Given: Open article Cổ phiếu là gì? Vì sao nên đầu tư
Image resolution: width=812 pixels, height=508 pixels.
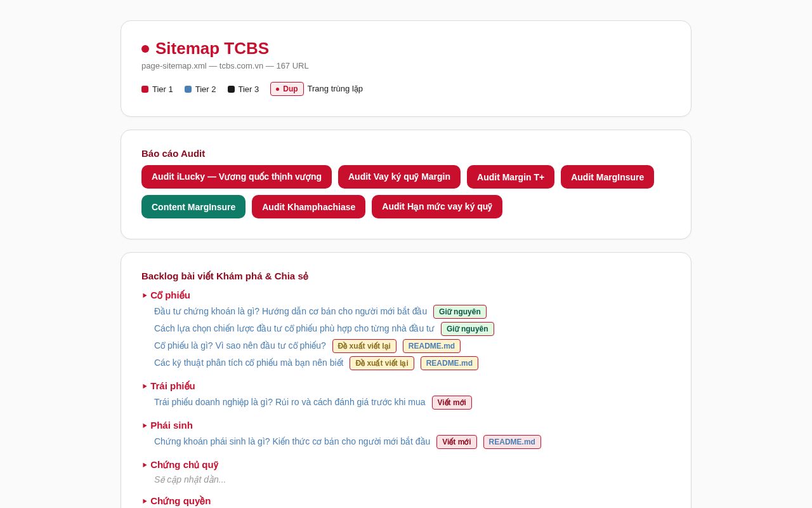Looking at the screenshot, I should [240, 345].
